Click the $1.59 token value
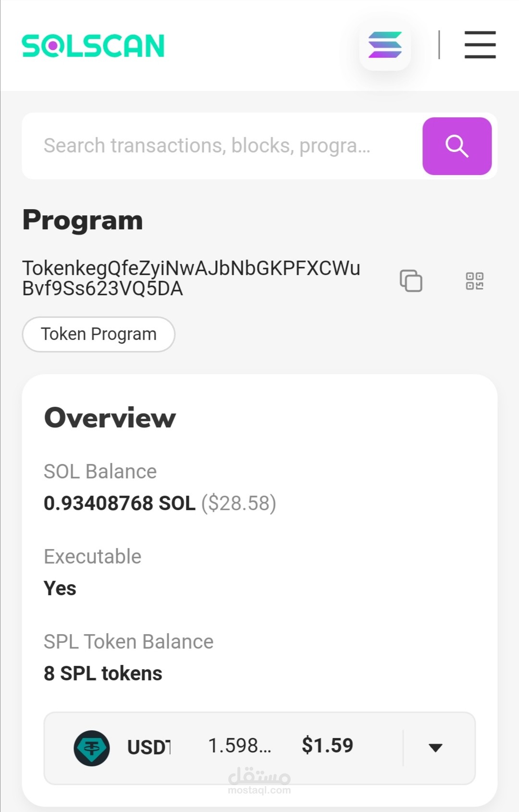The image size is (519, 812). pyautogui.click(x=327, y=745)
